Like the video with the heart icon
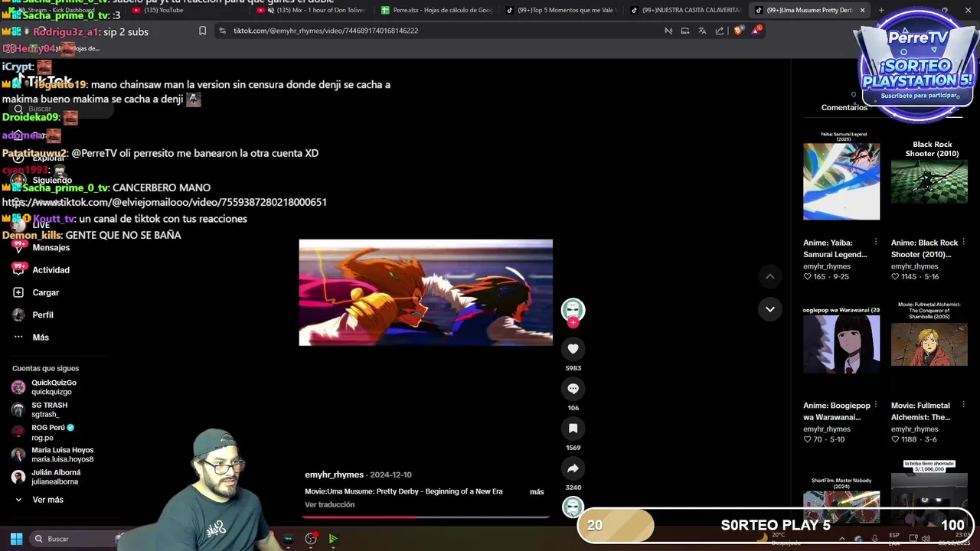This screenshot has height=551, width=980. (573, 349)
